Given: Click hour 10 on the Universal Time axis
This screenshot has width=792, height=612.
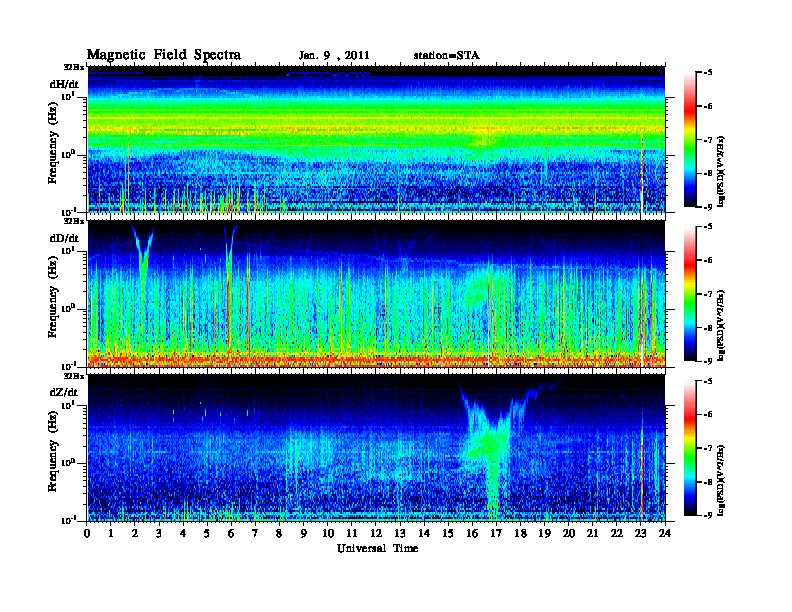Looking at the screenshot, I should click(328, 533).
